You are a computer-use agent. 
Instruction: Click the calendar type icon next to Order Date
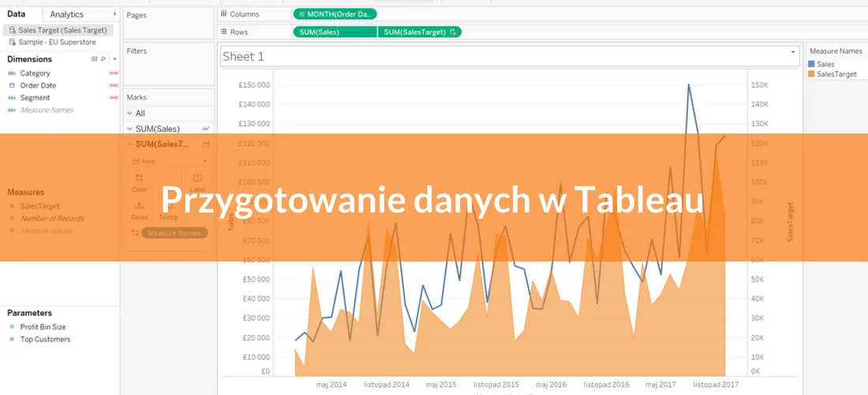tap(12, 85)
